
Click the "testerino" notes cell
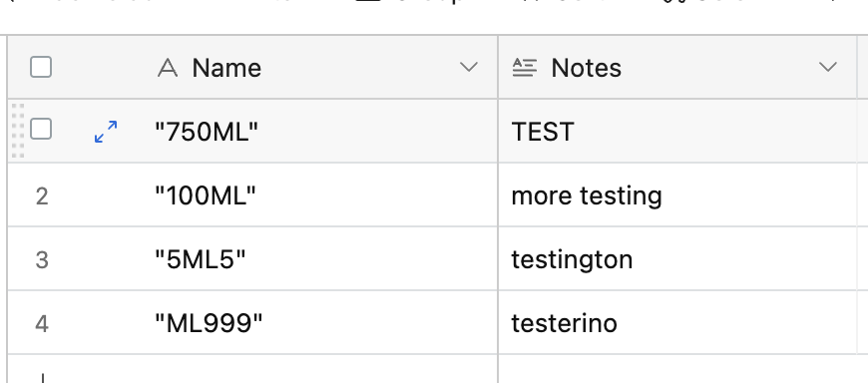coord(677,322)
